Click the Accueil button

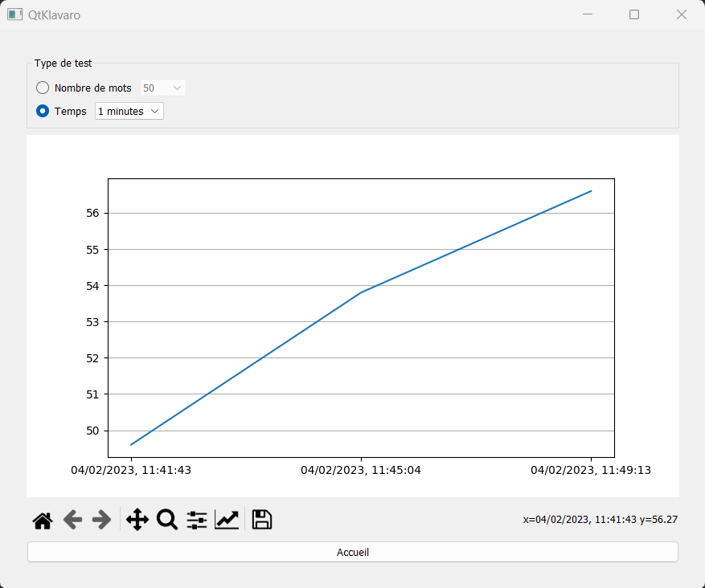(352, 552)
